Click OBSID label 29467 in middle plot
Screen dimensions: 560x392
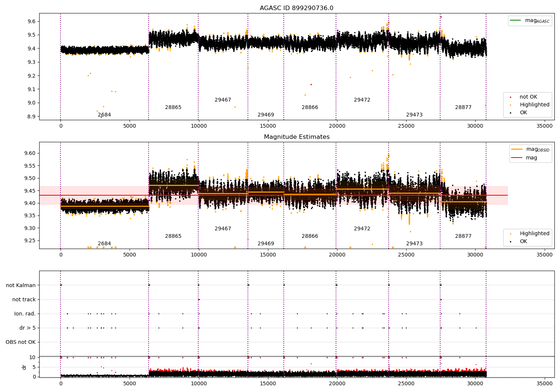(x=223, y=229)
